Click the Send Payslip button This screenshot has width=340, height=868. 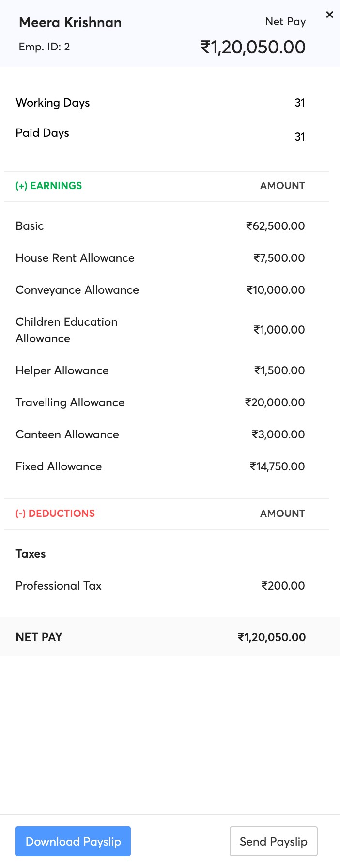click(273, 841)
